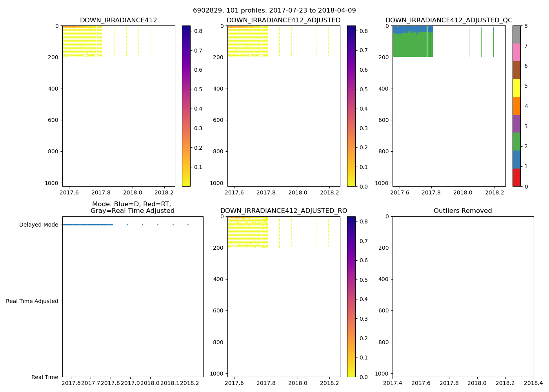549x392 pixels.
Task: Click the DOWN_IRRADIANCE412_ADJUSTED_RO plot colorbar
Action: tap(351, 296)
